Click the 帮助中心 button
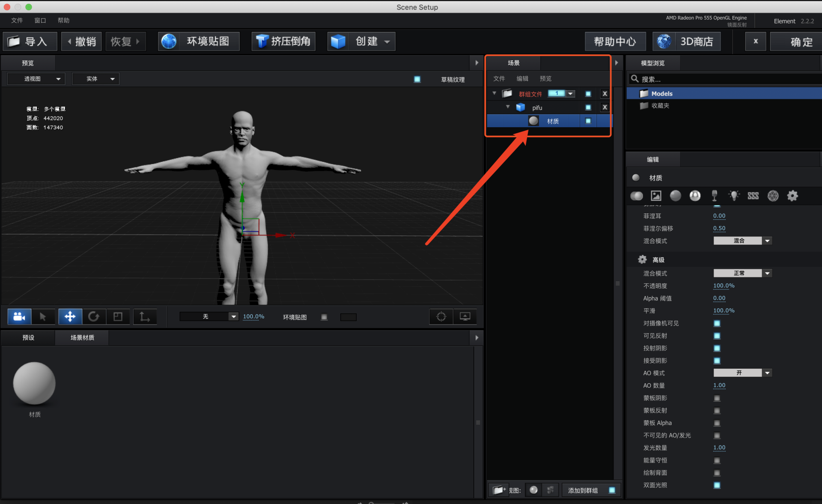This screenshot has width=822, height=504. pyautogui.click(x=615, y=42)
